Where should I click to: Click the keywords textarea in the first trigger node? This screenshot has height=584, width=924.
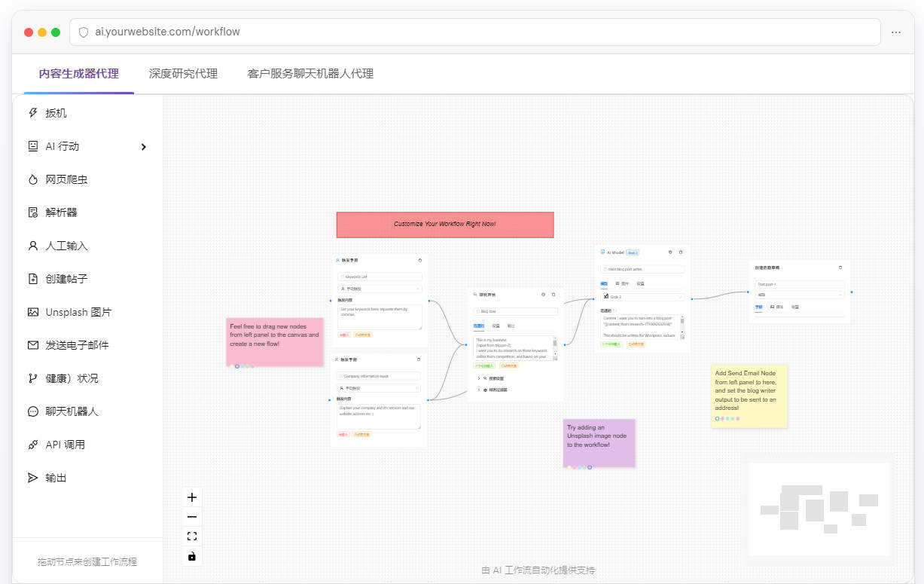(380, 317)
